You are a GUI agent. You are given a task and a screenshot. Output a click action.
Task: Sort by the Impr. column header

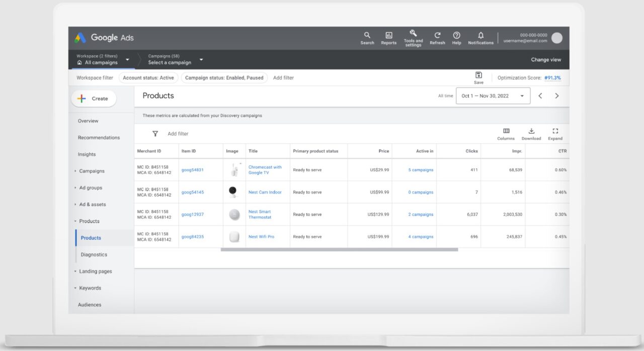(x=517, y=151)
